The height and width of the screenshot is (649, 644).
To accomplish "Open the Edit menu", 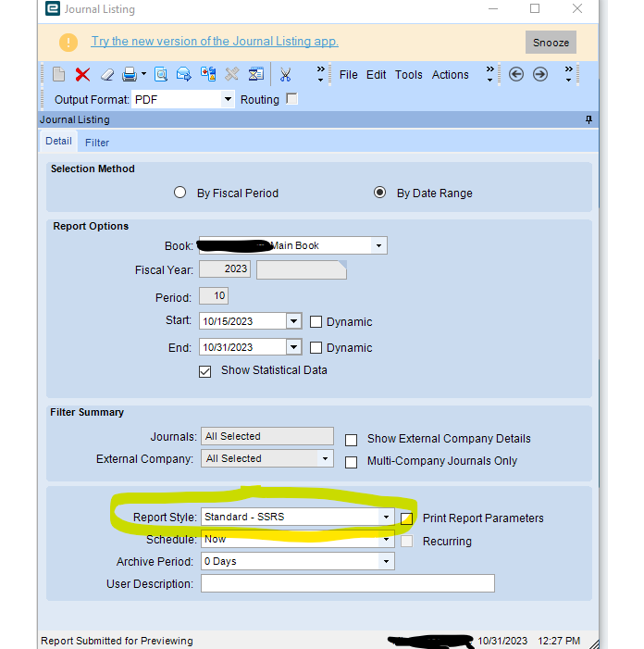I will coord(376,75).
